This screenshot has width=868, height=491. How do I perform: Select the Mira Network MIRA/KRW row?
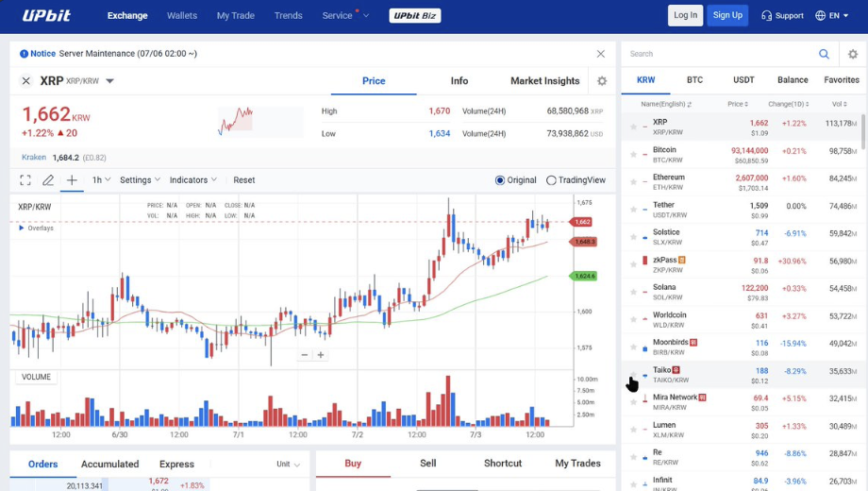tap(740, 402)
